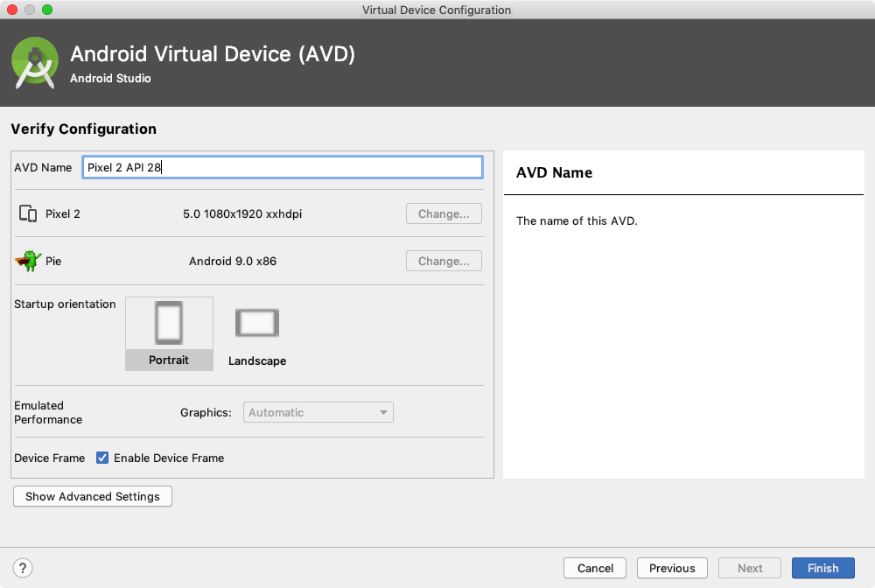Go back with the Previous button
This screenshot has width=875, height=588.
pyautogui.click(x=672, y=568)
